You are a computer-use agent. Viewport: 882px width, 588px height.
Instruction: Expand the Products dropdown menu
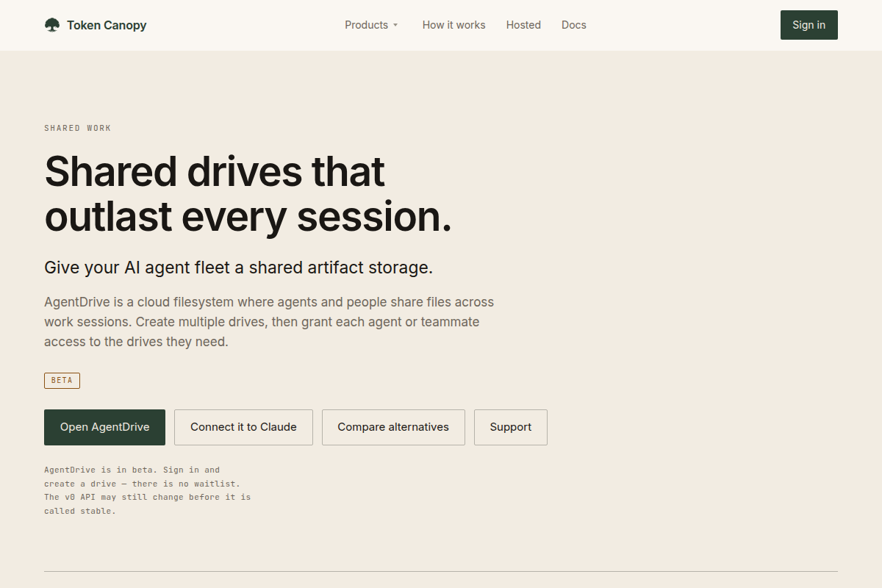tap(371, 25)
